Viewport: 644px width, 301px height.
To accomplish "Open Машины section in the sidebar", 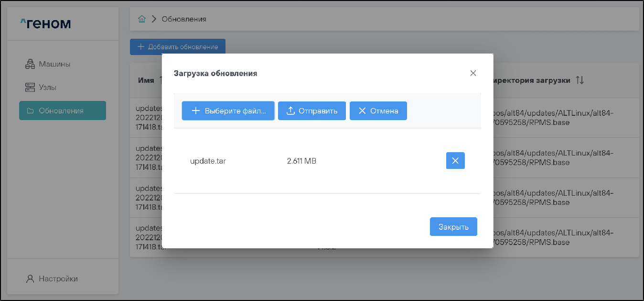I will tap(48, 64).
